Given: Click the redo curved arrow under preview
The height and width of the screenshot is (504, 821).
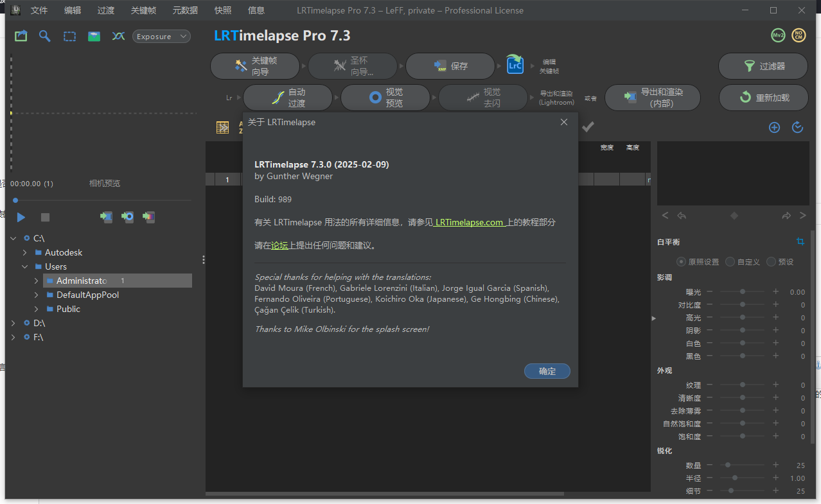Looking at the screenshot, I should tap(786, 216).
